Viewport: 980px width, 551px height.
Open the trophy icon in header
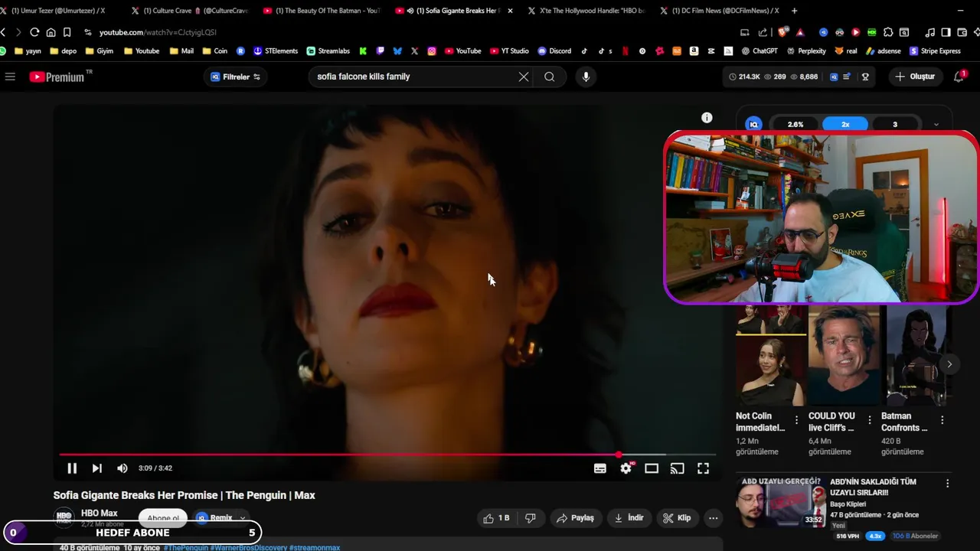pyautogui.click(x=865, y=77)
